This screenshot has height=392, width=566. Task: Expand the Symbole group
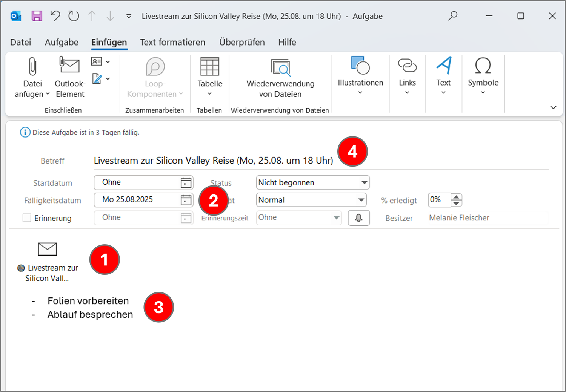[x=483, y=76]
